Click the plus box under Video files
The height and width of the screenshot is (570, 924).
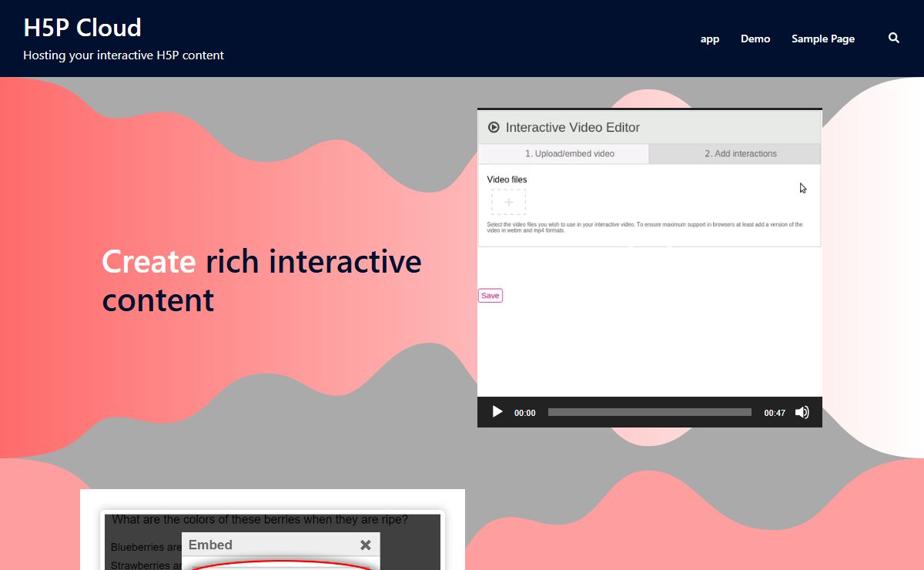click(508, 202)
